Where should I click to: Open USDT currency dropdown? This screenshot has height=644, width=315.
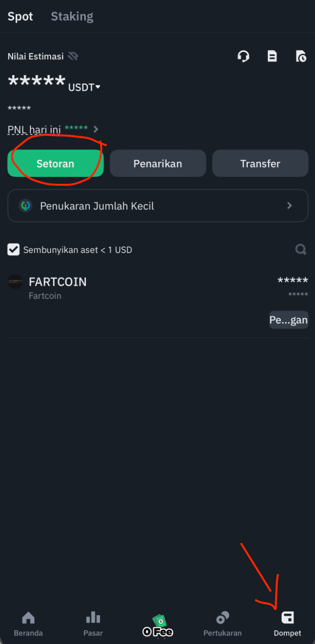pos(84,87)
